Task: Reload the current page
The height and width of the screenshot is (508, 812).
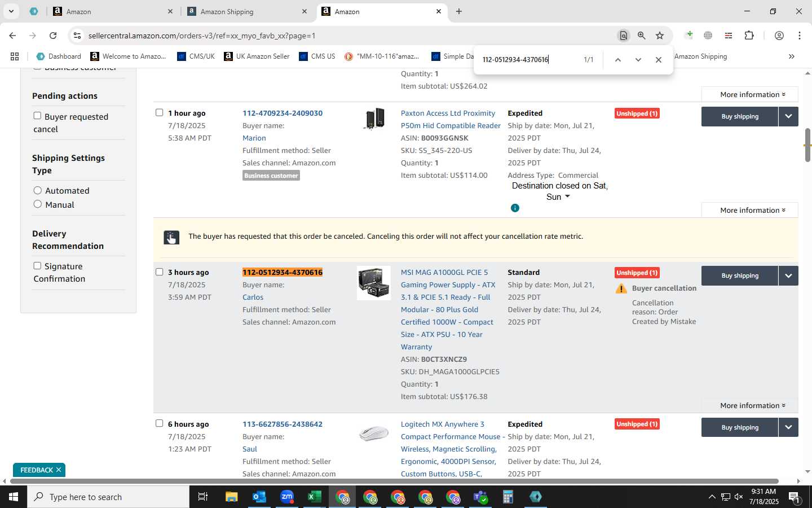Action: 53,36
